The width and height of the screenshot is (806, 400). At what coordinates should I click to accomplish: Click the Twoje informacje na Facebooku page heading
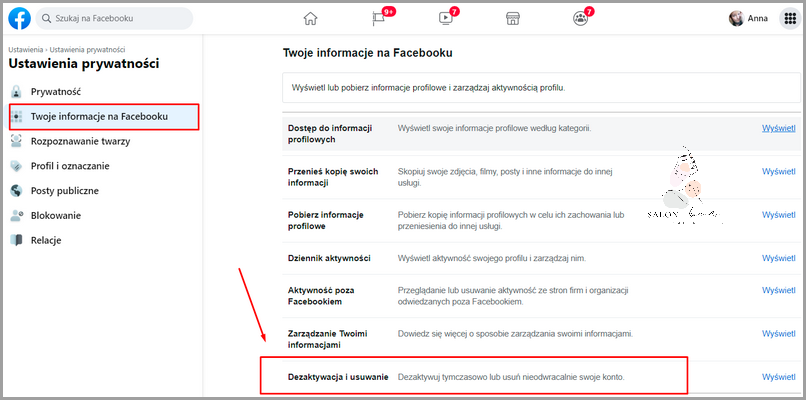tap(368, 52)
